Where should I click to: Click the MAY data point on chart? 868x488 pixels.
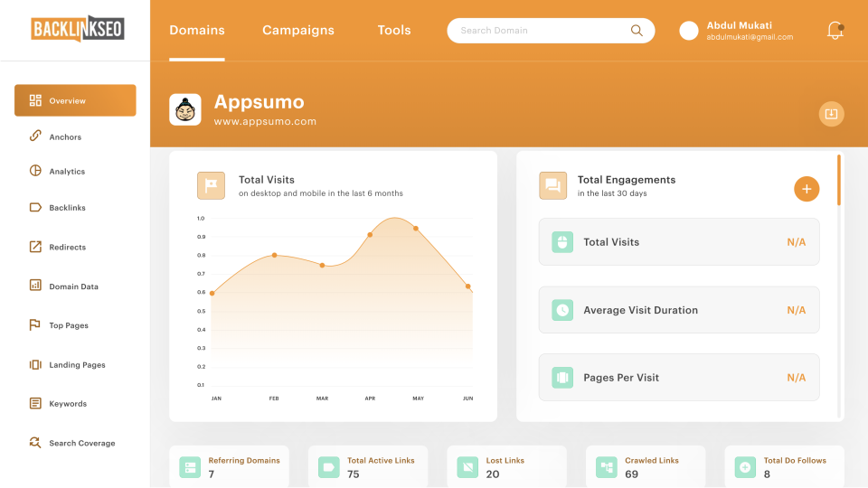point(416,228)
